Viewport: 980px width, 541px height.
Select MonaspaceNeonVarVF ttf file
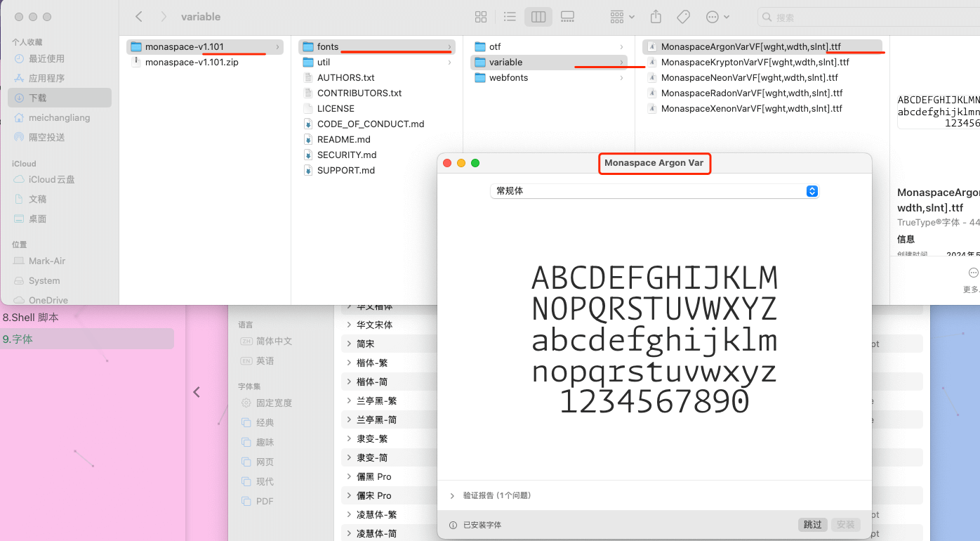pyautogui.click(x=762, y=77)
